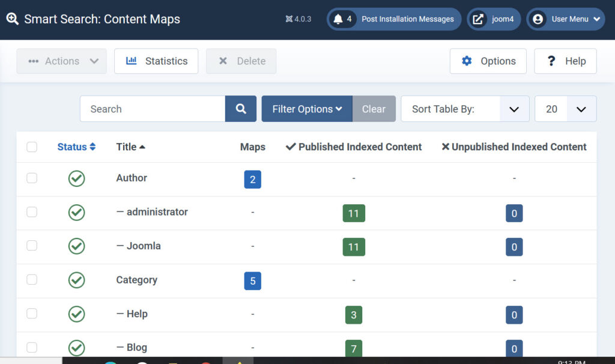The height and width of the screenshot is (364, 615).
Task: Open the Statistics button
Action: 156,61
